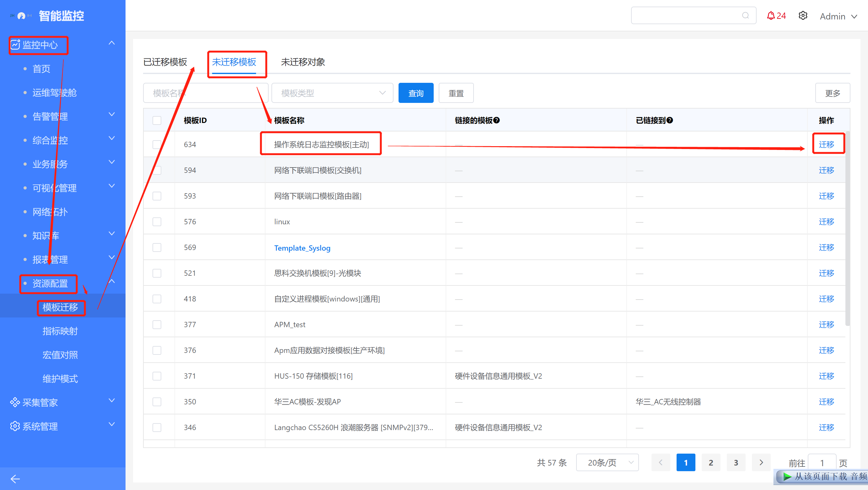Check the box for template ID 593
The width and height of the screenshot is (868, 490).
click(157, 196)
